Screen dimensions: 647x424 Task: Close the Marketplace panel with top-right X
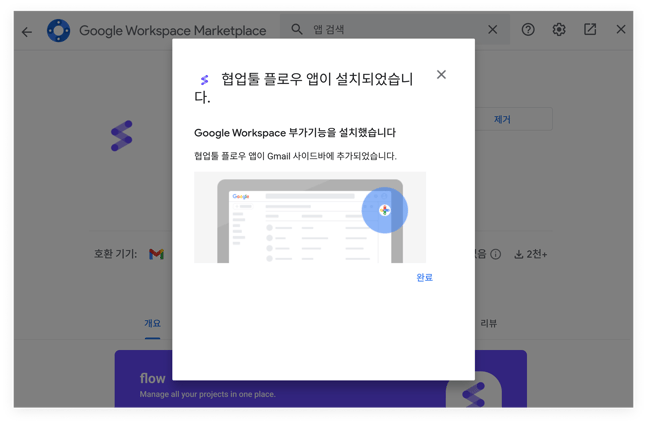tap(621, 30)
